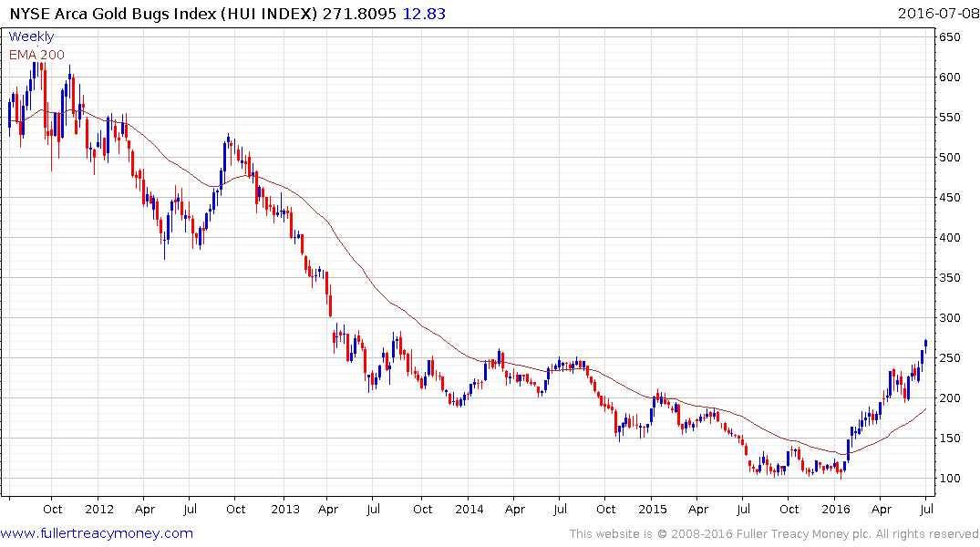
Task: Click the final 'Jul' label at axis end
Action: point(927,510)
